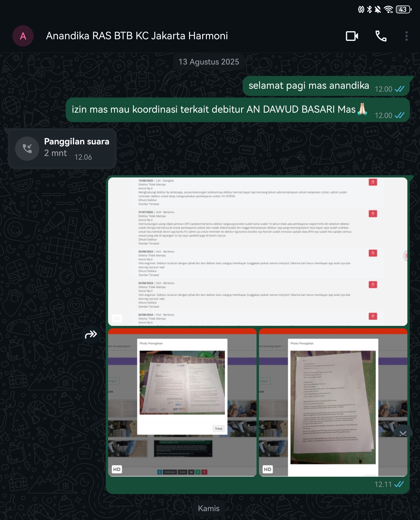The height and width of the screenshot is (520, 420).
Task: Tap the battery indicator in status bar
Action: tap(403, 10)
